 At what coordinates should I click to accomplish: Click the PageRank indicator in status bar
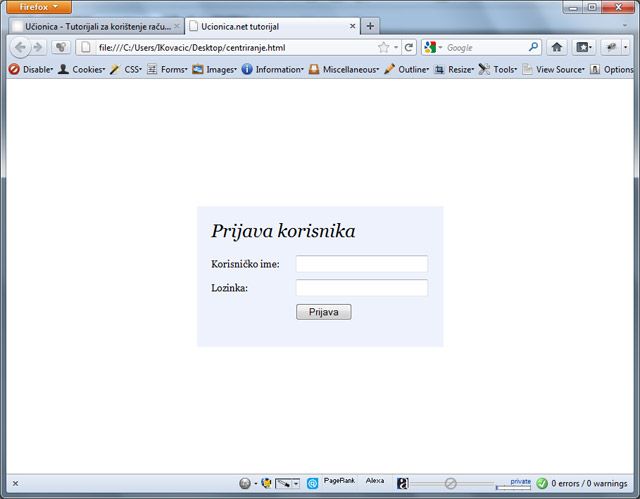pyautogui.click(x=339, y=482)
